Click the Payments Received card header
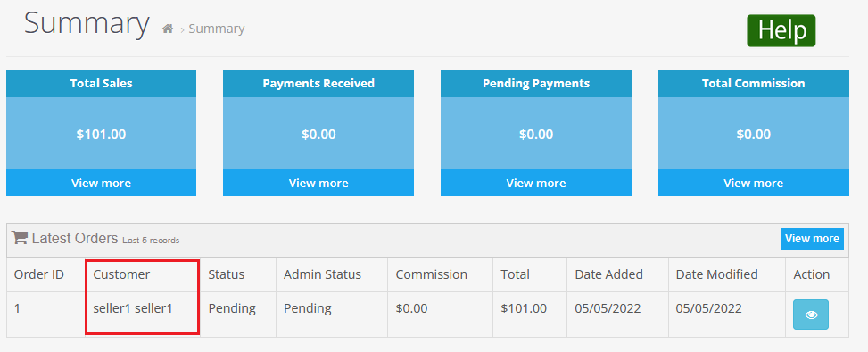Viewport: 868px width, 352px height. 318,84
